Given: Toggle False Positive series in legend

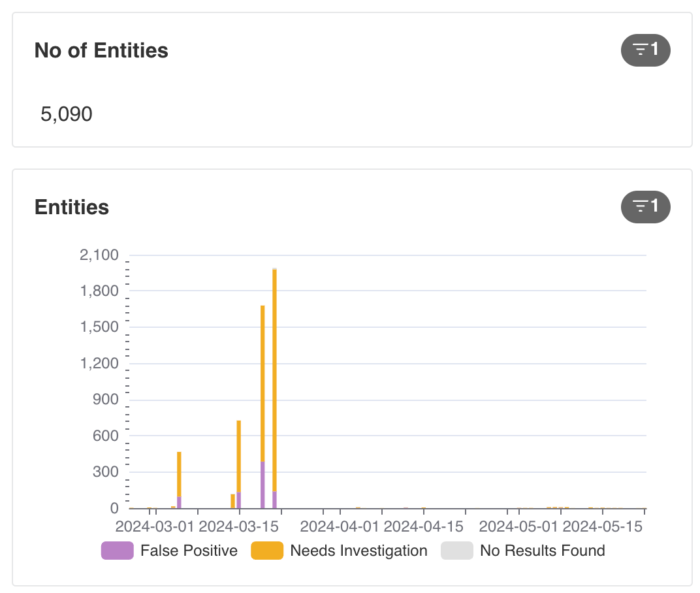Looking at the screenshot, I should click(x=169, y=551).
